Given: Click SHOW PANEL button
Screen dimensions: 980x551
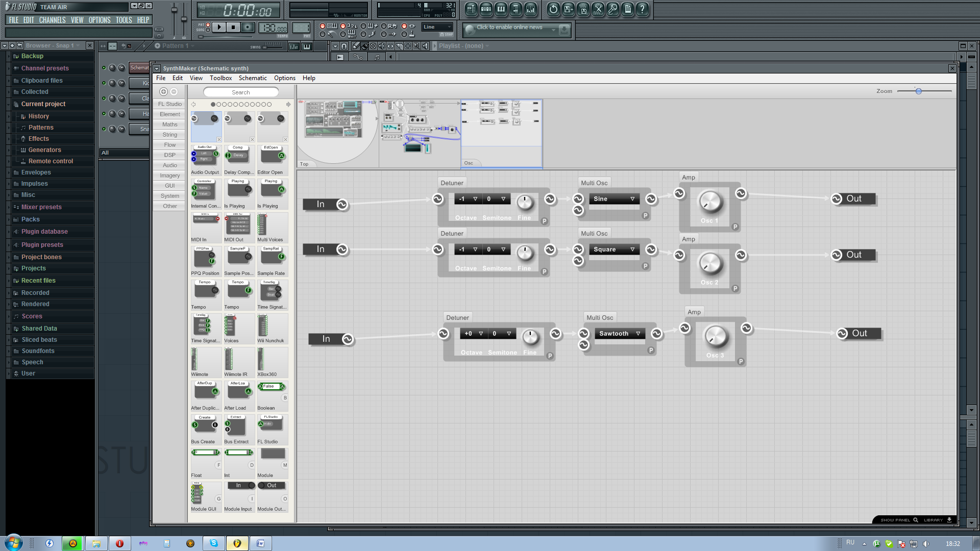Looking at the screenshot, I should click(899, 520).
